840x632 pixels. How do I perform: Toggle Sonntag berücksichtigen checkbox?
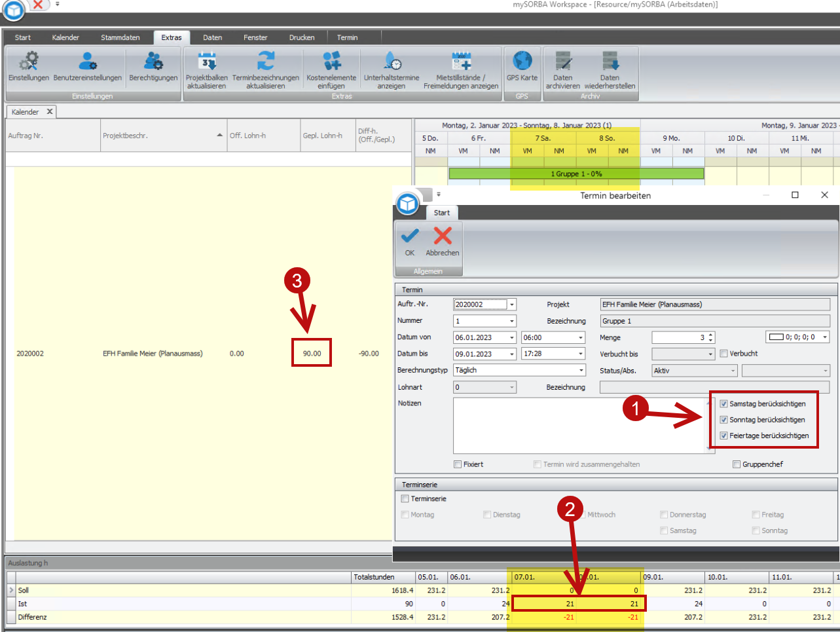[723, 420]
